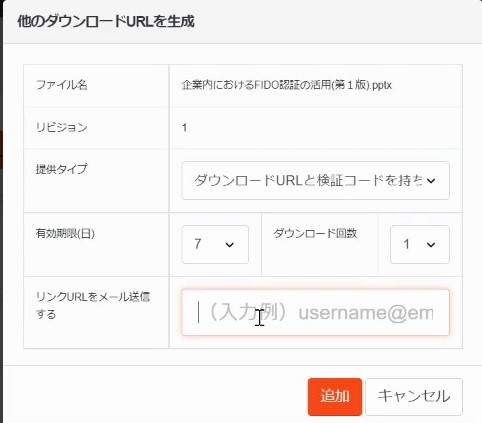Screen dimensions: 482x423
Task: Click the ファイル名 row label
Action: pyautogui.click(x=62, y=85)
